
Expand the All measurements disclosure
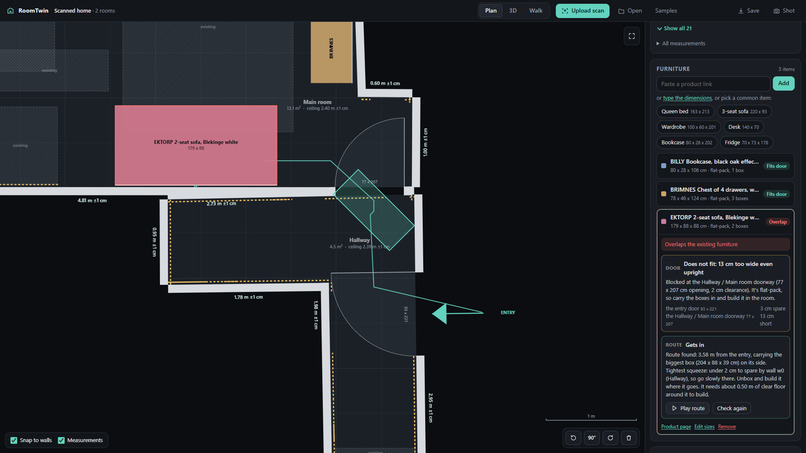(681, 43)
